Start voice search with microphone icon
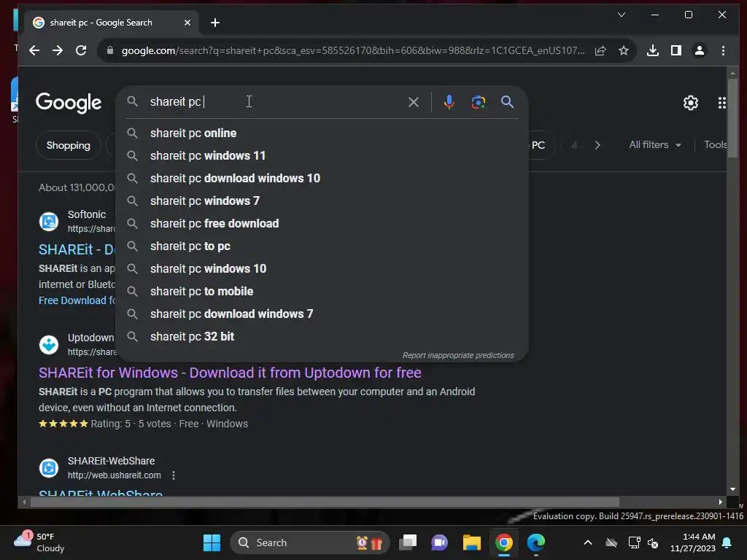This screenshot has height=560, width=747. (449, 102)
